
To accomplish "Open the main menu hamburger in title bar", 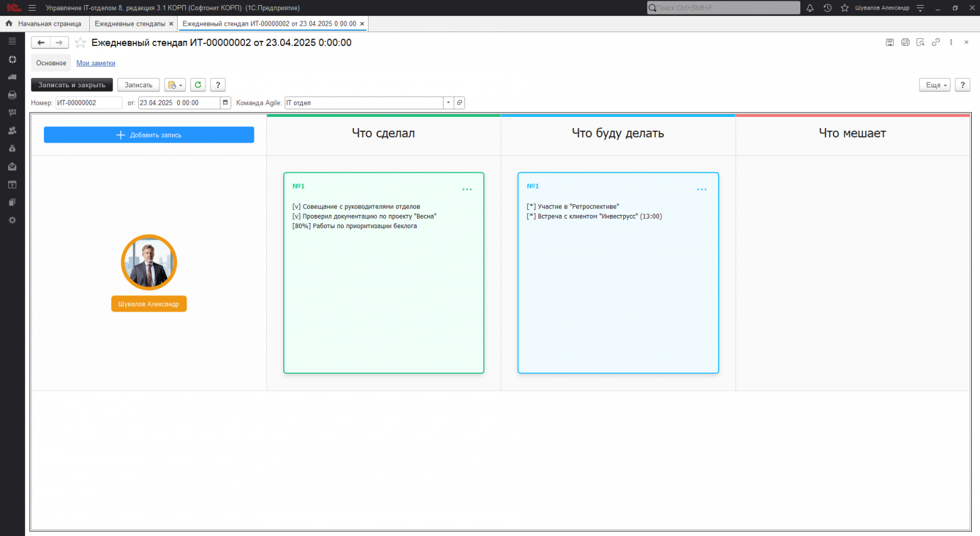I will point(32,8).
